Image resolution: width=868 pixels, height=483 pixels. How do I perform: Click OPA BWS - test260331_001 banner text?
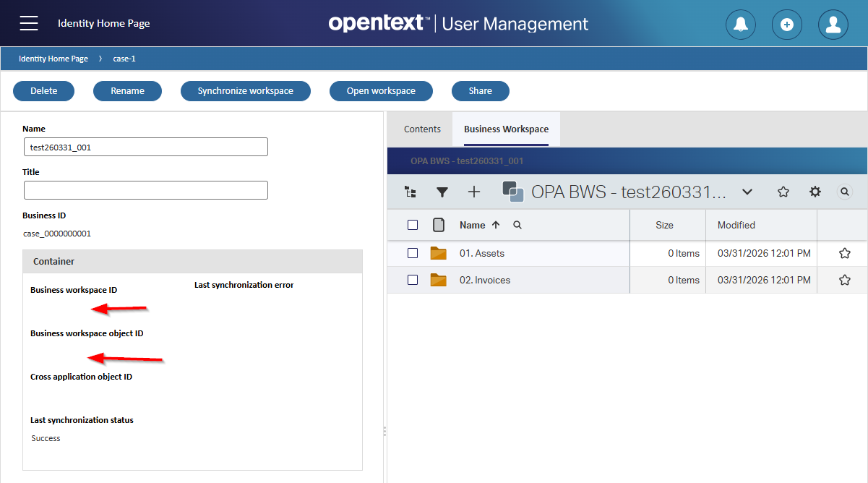[467, 161]
